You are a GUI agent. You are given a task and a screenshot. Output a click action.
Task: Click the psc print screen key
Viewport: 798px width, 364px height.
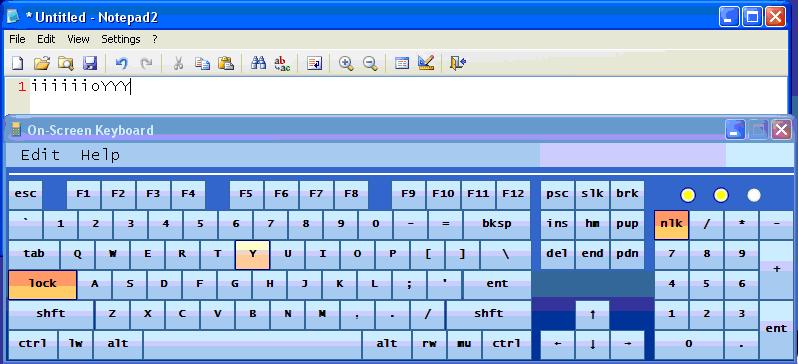click(x=557, y=195)
